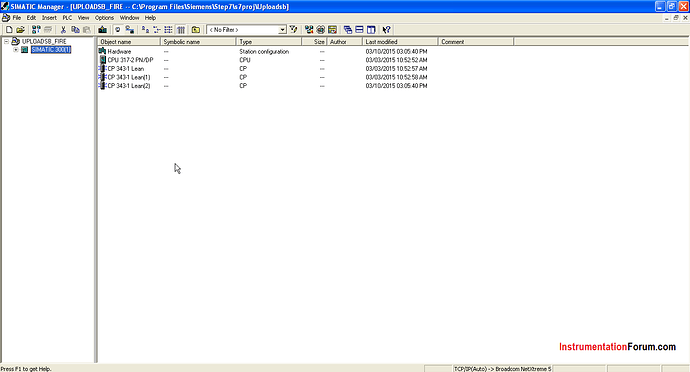Viewport: 690px width, 372px height.
Task: Select the CP 343-1 Lean(1) row
Action: click(x=263, y=77)
